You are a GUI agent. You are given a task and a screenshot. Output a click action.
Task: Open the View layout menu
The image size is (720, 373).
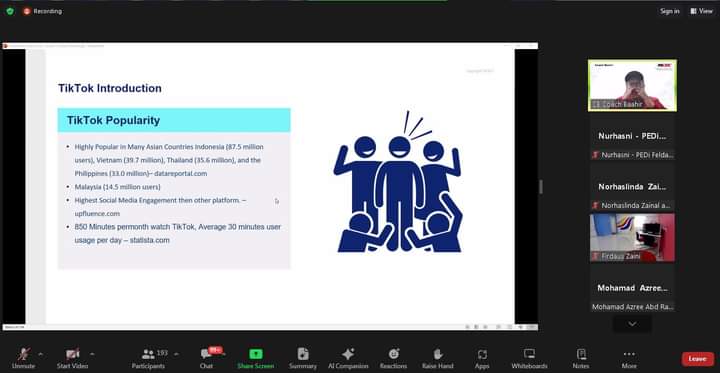pyautogui.click(x=702, y=11)
